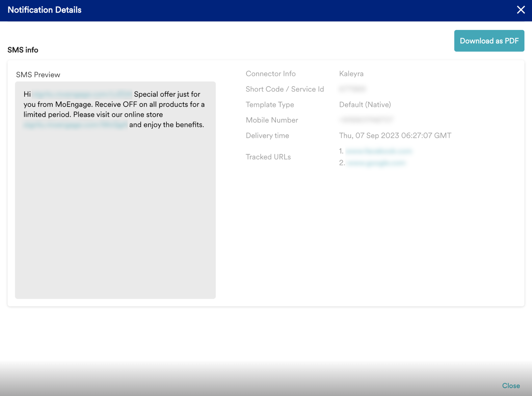Click the "Special offer just for" message text
Screen dimensions: 532x396
pos(167,94)
